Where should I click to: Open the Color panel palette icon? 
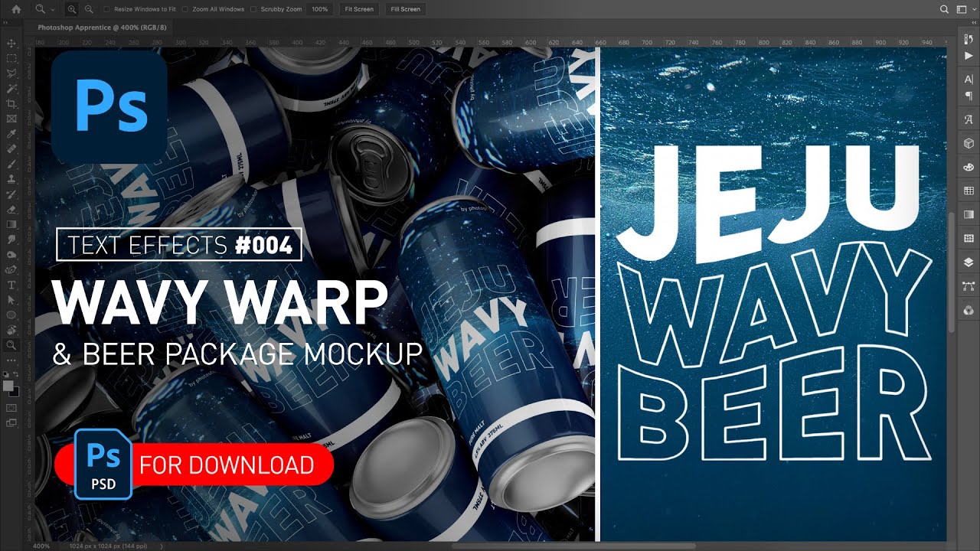[x=969, y=167]
